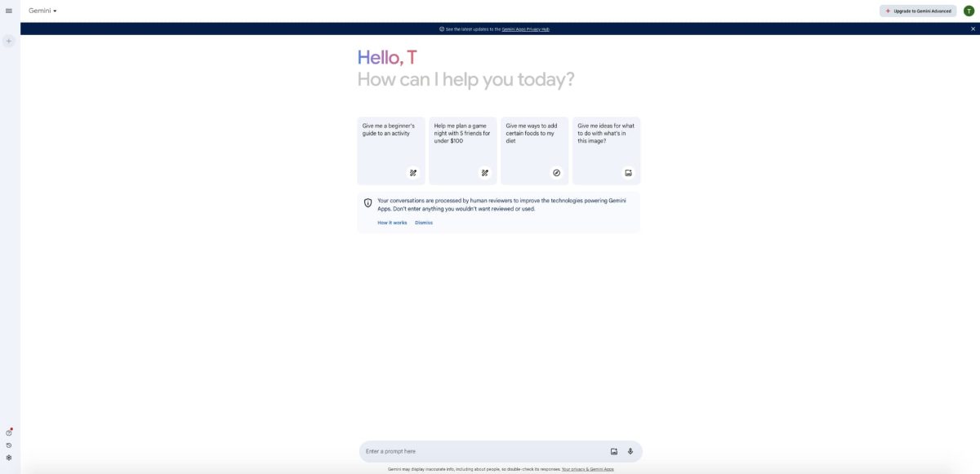The image size is (980, 474).
Task: View chat Activity via the history icon
Action: (7, 444)
